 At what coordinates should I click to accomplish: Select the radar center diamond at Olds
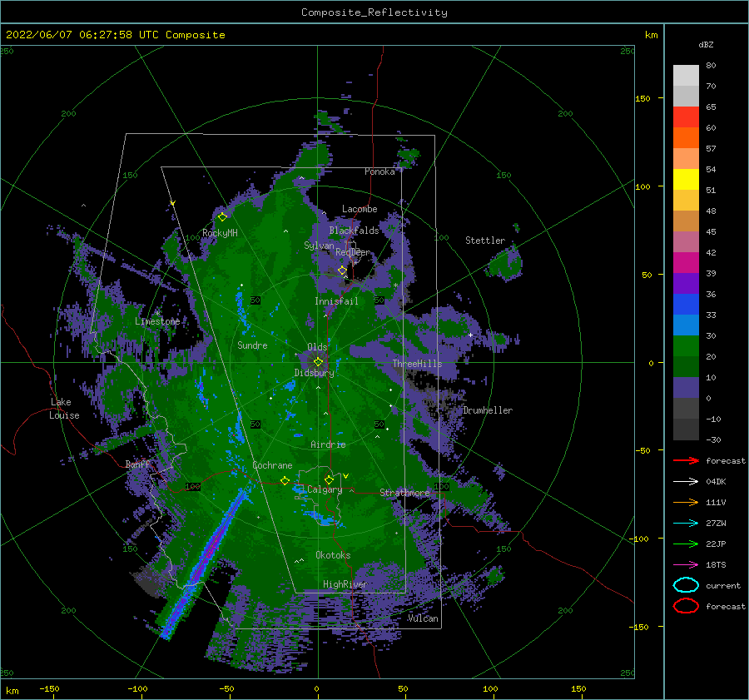click(318, 362)
